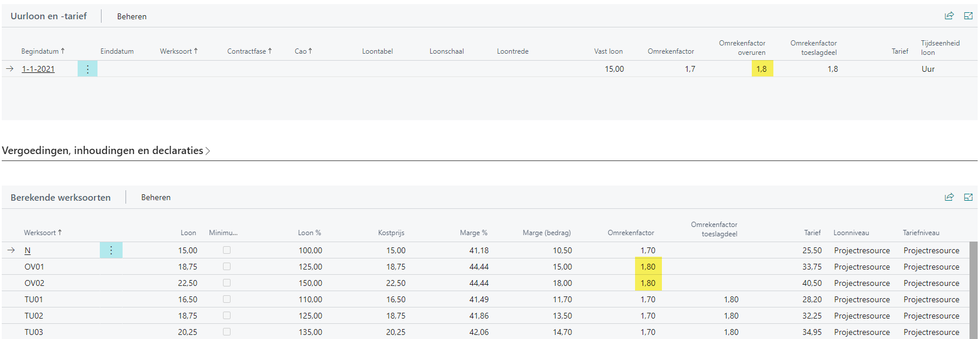
Task: Open the row options menu for 1-1-2021
Action: [x=88, y=69]
